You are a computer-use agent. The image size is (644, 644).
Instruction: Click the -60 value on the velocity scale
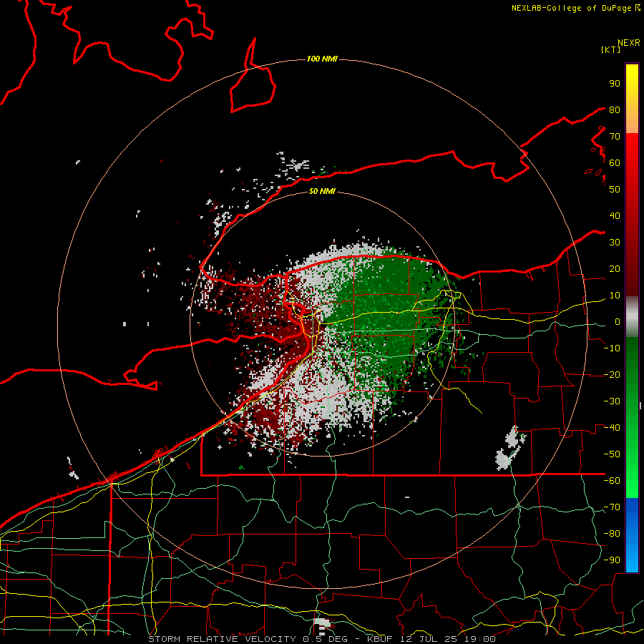click(612, 481)
